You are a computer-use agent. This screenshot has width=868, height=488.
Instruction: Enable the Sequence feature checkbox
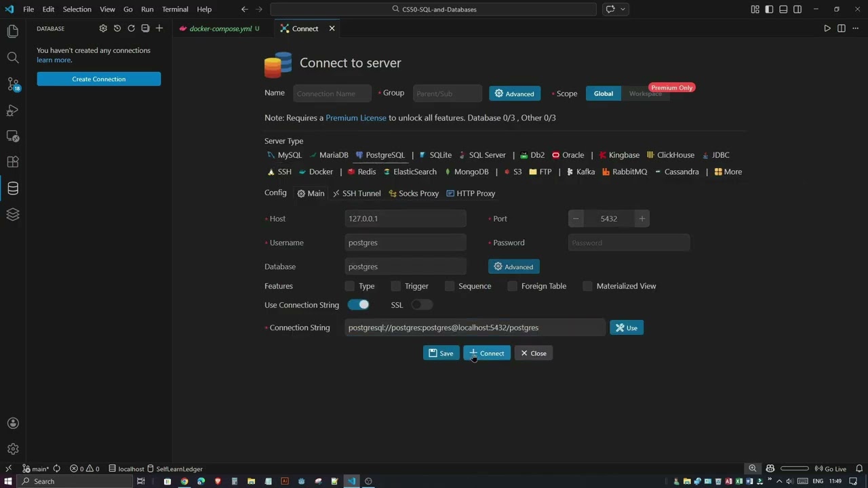tap(450, 286)
